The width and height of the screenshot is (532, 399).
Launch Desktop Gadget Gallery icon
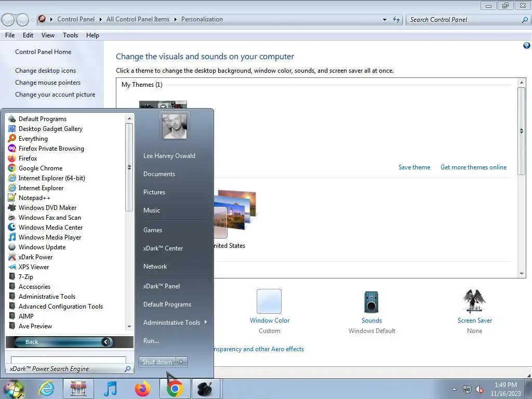12,129
